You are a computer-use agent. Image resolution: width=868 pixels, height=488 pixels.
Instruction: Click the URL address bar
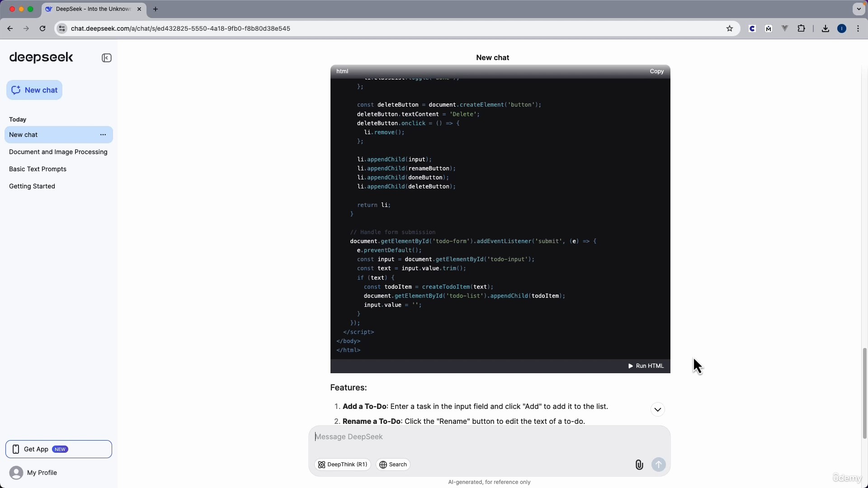pyautogui.click(x=393, y=28)
